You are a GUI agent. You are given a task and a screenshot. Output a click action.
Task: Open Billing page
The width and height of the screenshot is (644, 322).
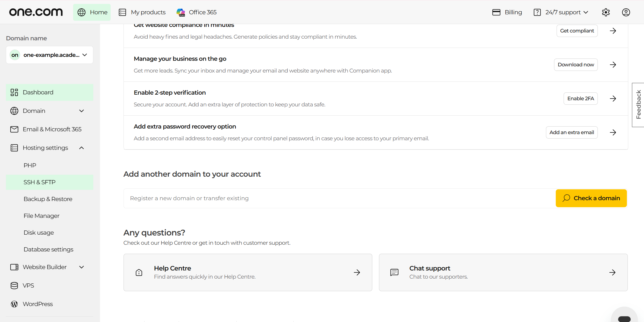(507, 12)
